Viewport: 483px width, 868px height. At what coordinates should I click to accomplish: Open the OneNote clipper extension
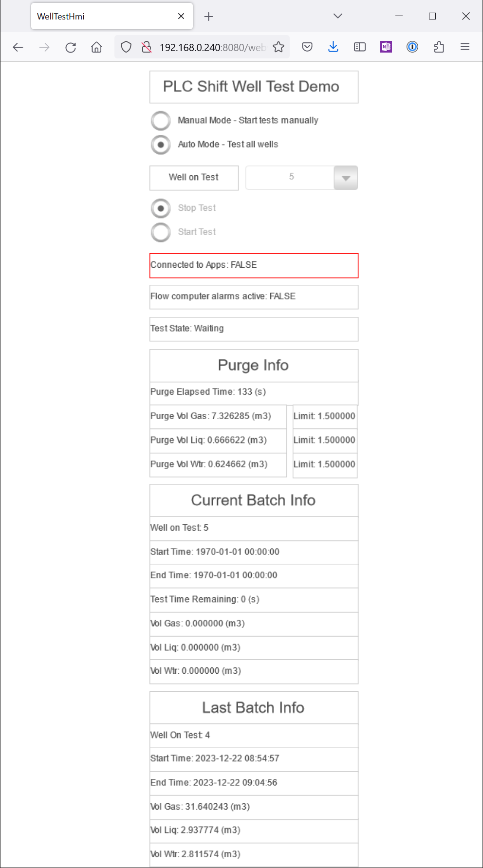pos(386,47)
